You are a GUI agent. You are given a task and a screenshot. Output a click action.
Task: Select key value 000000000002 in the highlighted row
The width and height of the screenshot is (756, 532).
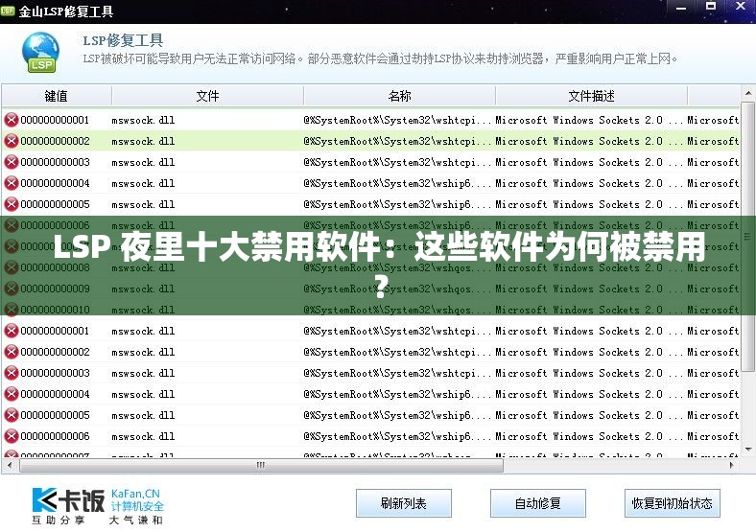point(55,141)
